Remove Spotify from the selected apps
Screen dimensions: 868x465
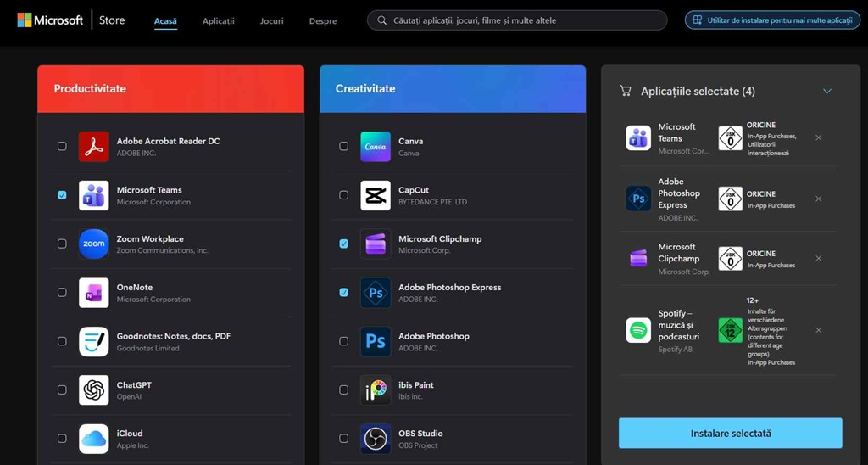[818, 330]
